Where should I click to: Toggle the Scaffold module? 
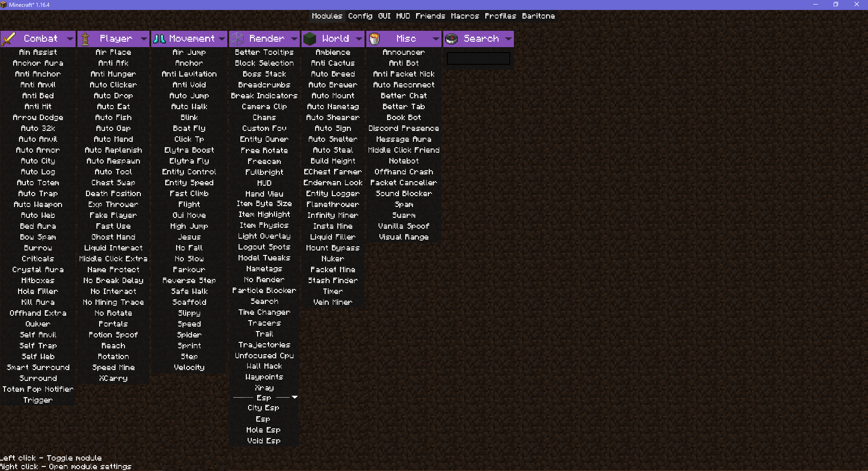[189, 302]
